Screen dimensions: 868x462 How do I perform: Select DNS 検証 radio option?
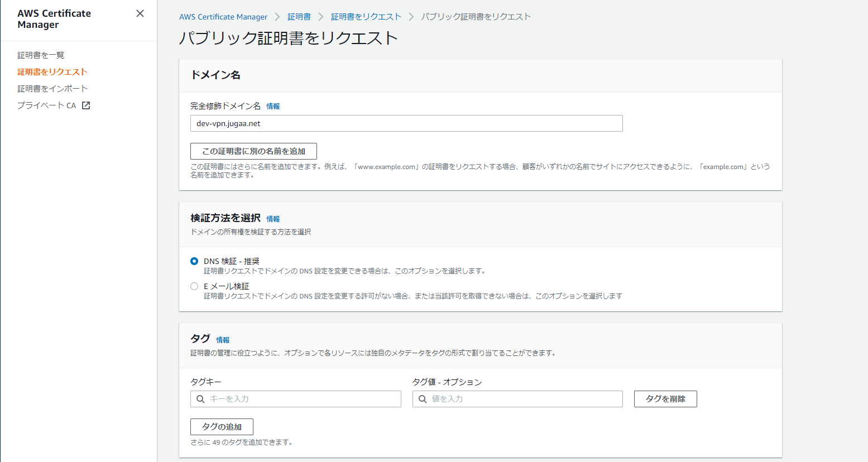tap(194, 261)
